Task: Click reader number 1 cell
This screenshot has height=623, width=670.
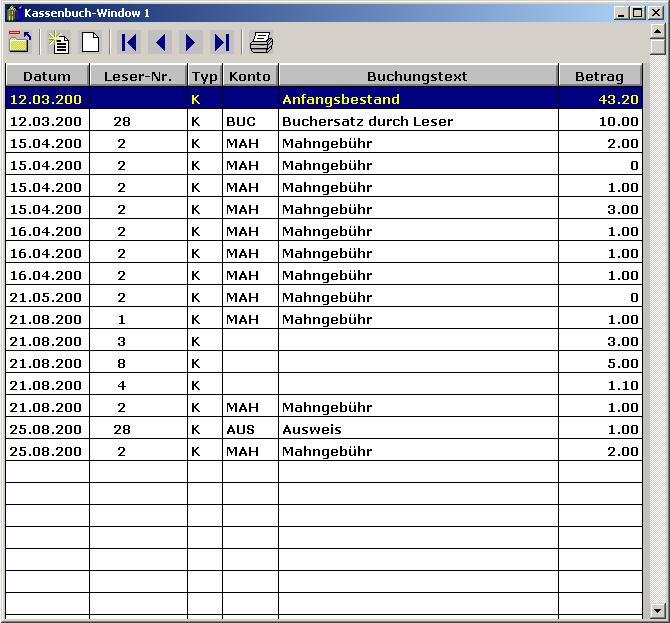Action: pos(138,320)
